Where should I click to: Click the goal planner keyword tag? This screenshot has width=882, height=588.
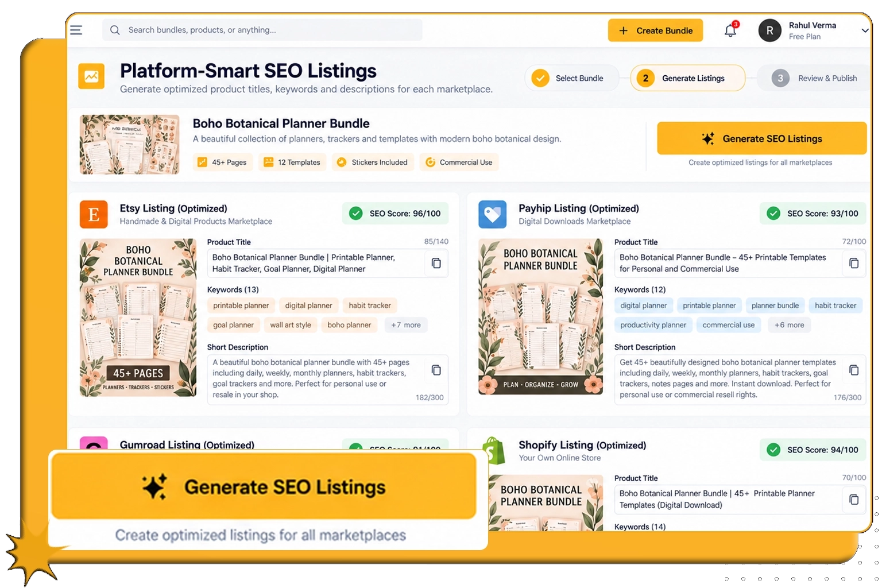point(233,325)
